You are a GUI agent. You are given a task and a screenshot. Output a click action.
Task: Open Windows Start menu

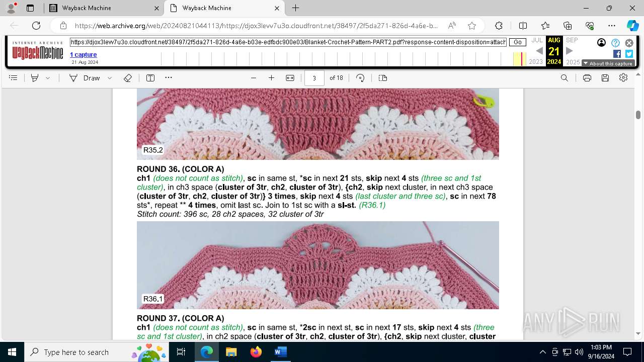coord(12,352)
